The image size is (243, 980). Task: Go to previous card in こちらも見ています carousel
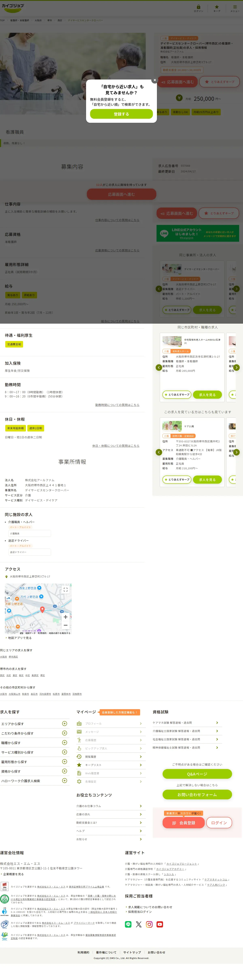[159, 452]
